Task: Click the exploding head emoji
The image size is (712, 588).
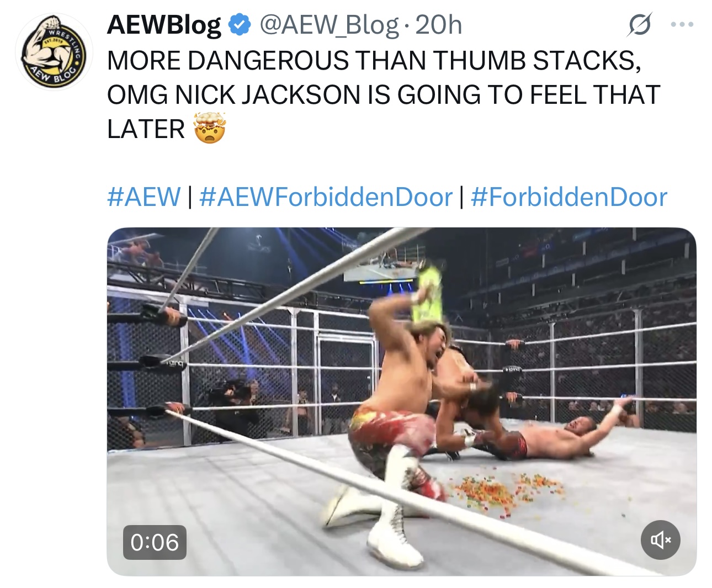Action: pos(209,128)
